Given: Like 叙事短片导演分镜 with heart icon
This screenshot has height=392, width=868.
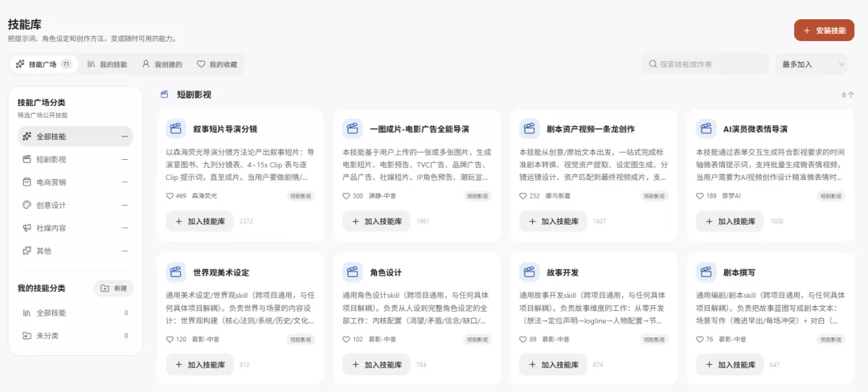Looking at the screenshot, I should pos(170,196).
